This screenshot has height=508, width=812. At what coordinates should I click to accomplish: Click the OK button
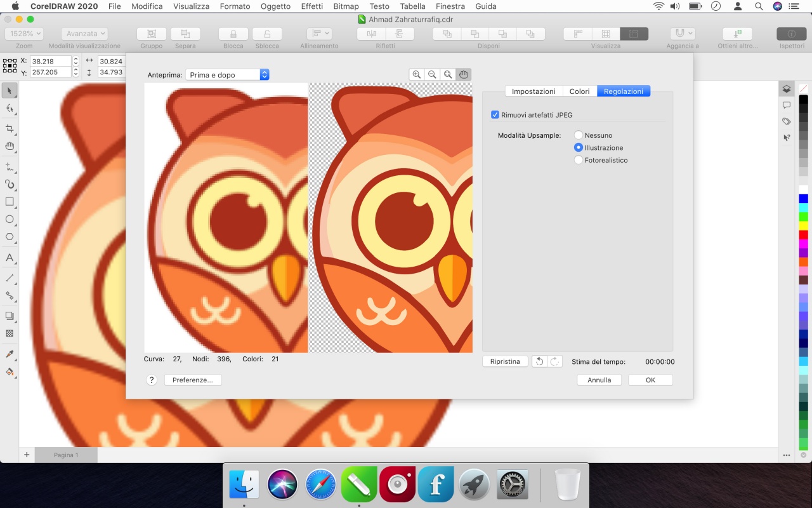point(650,380)
